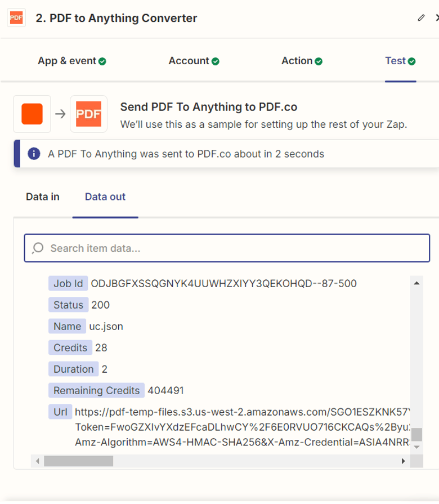The height and width of the screenshot is (504, 439).
Task: Click the pencil rename step icon
Action: (421, 18)
